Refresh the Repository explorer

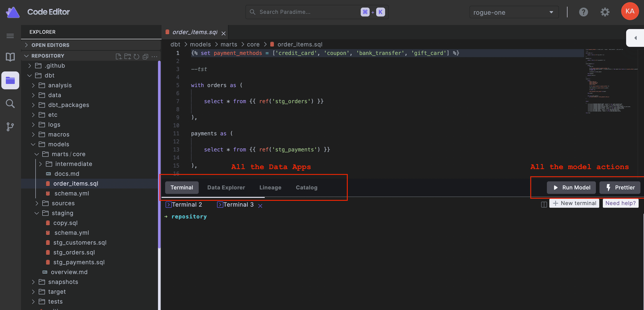(x=136, y=56)
